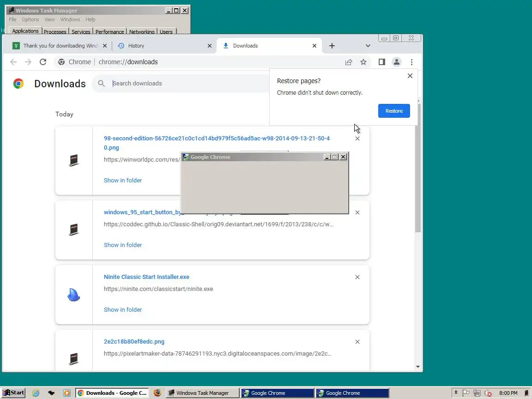This screenshot has height=399, width=532.
Task: Open the side panel icon in Chrome toolbar
Action: click(x=382, y=62)
